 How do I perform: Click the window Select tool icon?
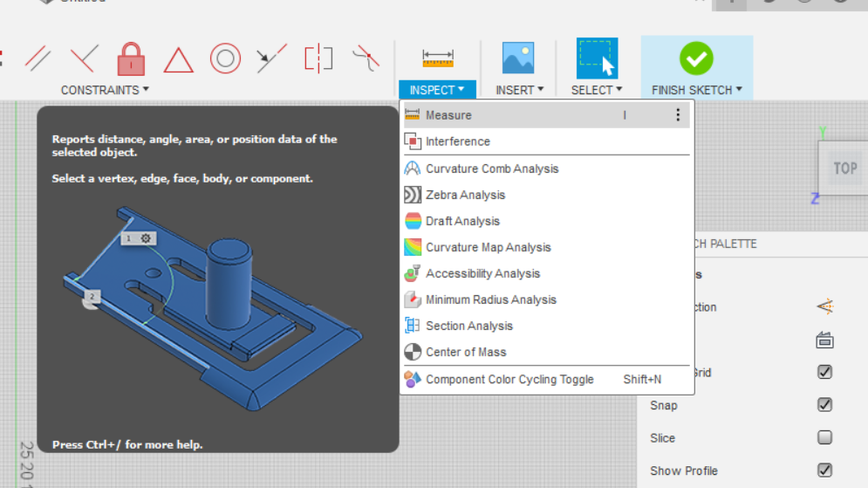point(597,58)
